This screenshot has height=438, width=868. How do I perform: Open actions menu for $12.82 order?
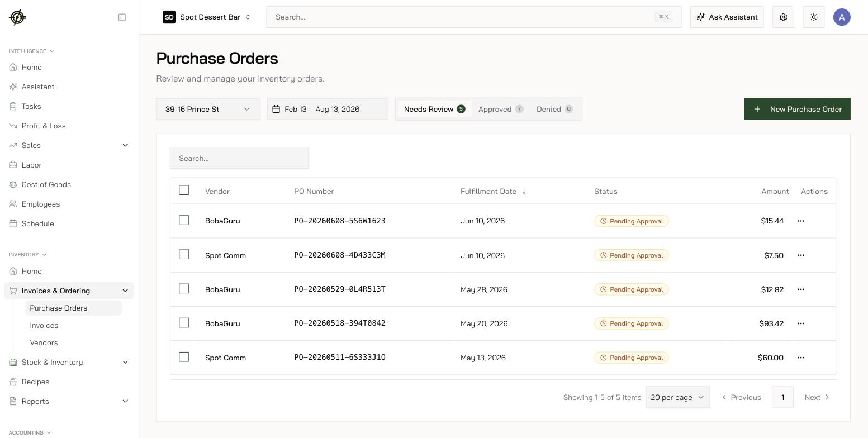801,289
